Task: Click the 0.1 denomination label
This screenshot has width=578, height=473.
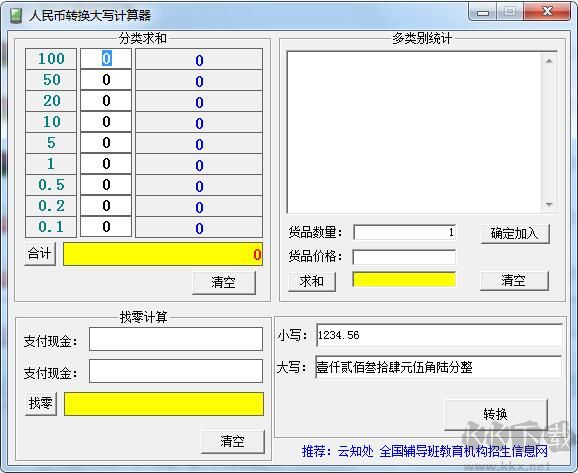Action: [51, 227]
